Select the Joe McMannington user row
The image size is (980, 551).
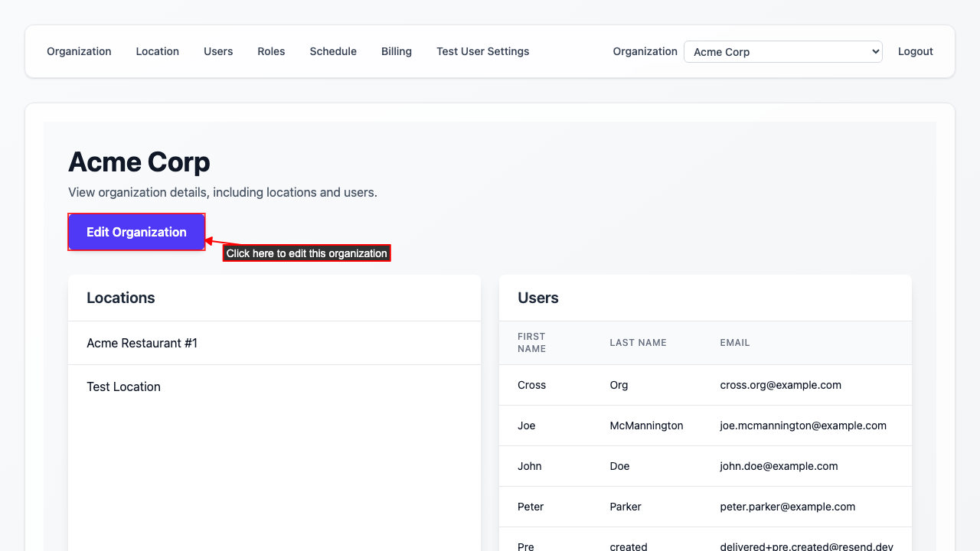704,425
